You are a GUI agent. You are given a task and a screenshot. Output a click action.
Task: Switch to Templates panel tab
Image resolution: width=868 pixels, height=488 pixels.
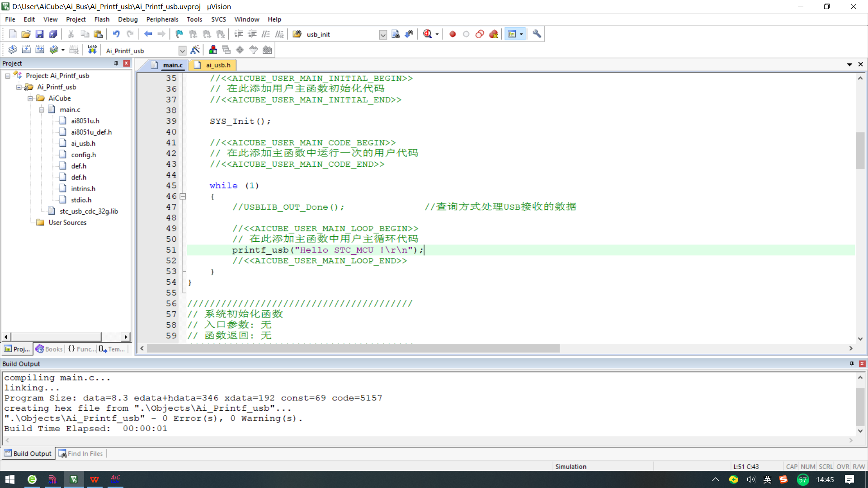pyautogui.click(x=112, y=349)
